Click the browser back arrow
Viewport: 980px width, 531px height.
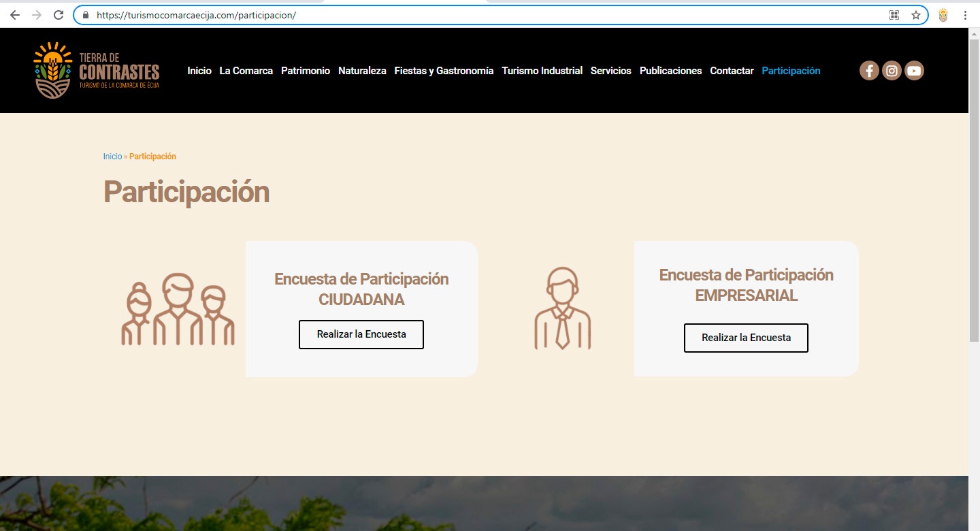(x=15, y=15)
